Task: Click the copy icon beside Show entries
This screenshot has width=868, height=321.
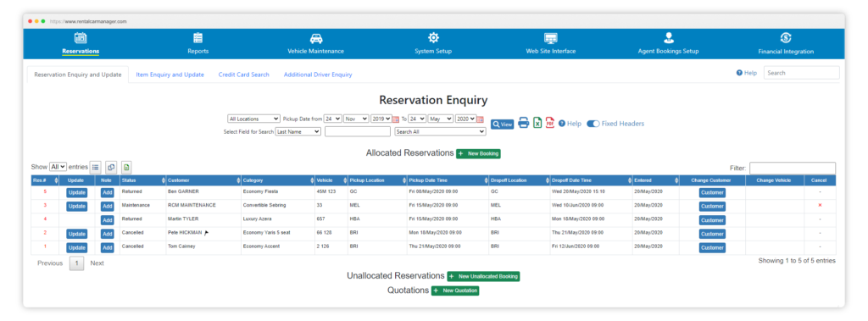Action: pos(111,167)
